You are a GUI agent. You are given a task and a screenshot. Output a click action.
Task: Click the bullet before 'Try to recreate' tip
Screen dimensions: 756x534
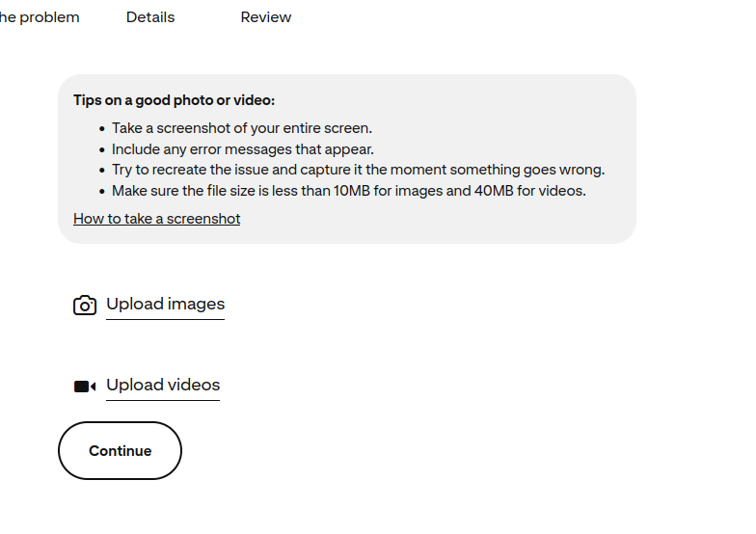[102, 171]
